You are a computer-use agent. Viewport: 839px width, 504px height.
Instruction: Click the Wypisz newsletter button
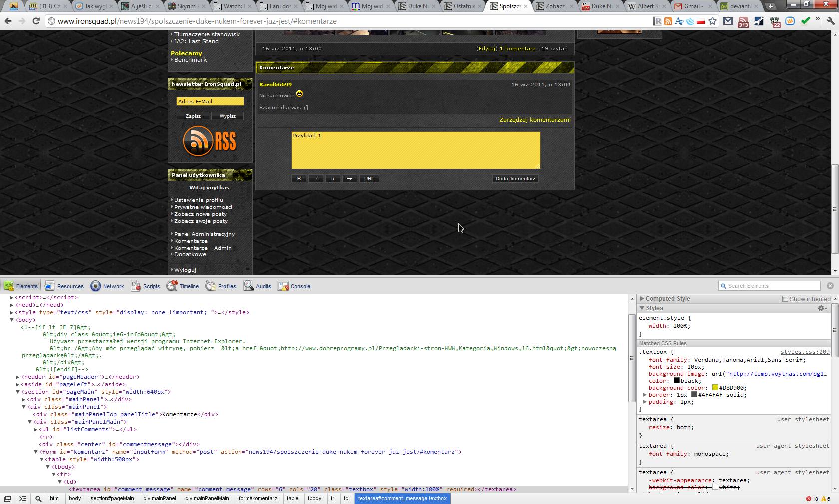227,116
